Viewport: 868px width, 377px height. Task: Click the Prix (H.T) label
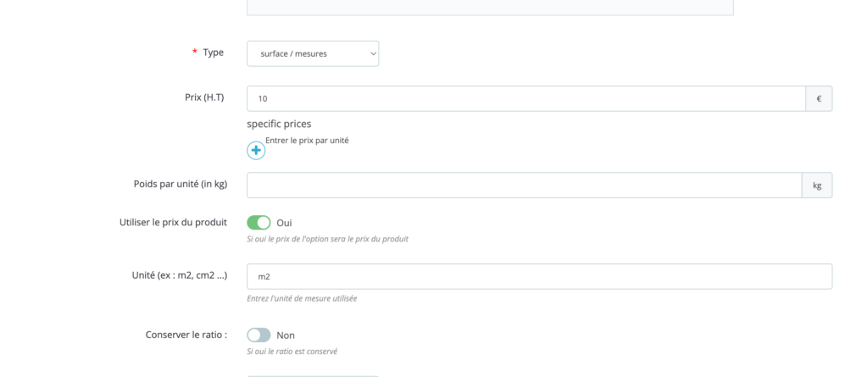[x=199, y=97]
